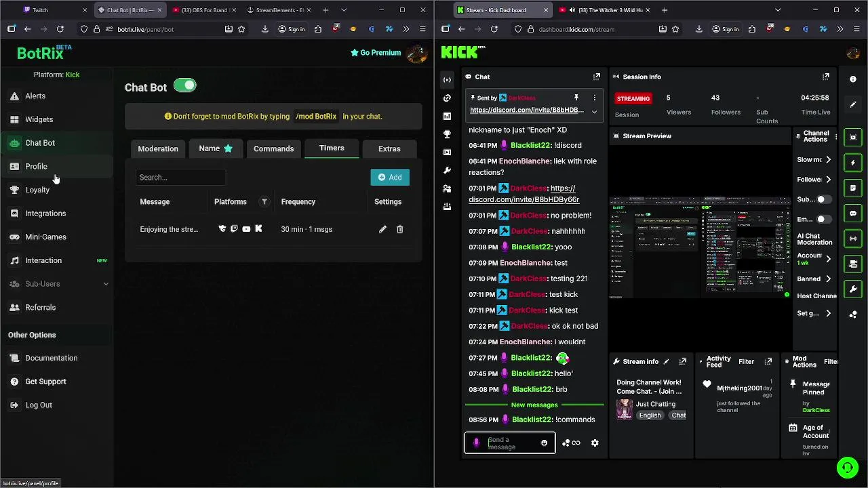Open Documentation in Other Options
The image size is (868, 488).
pos(52,358)
